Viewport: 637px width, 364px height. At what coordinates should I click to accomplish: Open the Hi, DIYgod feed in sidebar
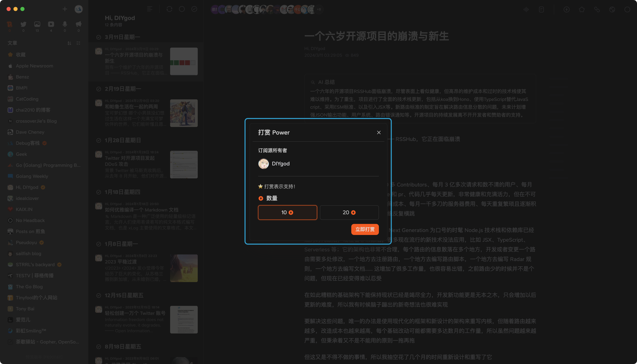[27, 187]
